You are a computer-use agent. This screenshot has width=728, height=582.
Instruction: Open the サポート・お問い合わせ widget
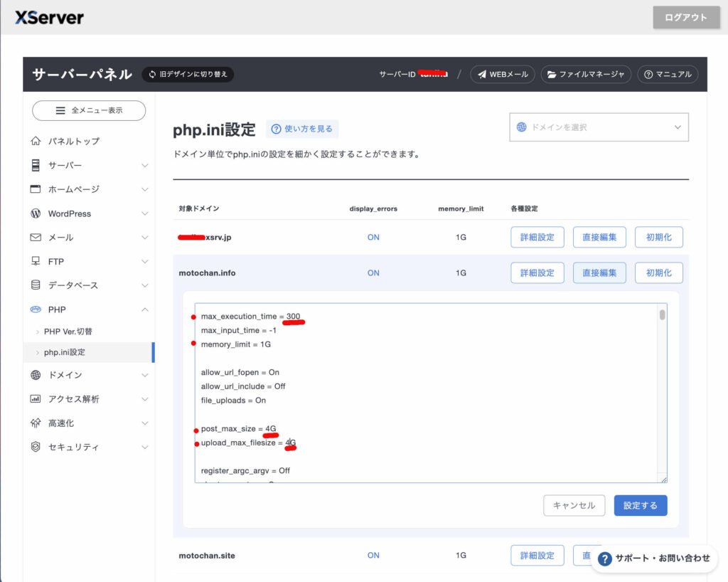[x=654, y=559]
